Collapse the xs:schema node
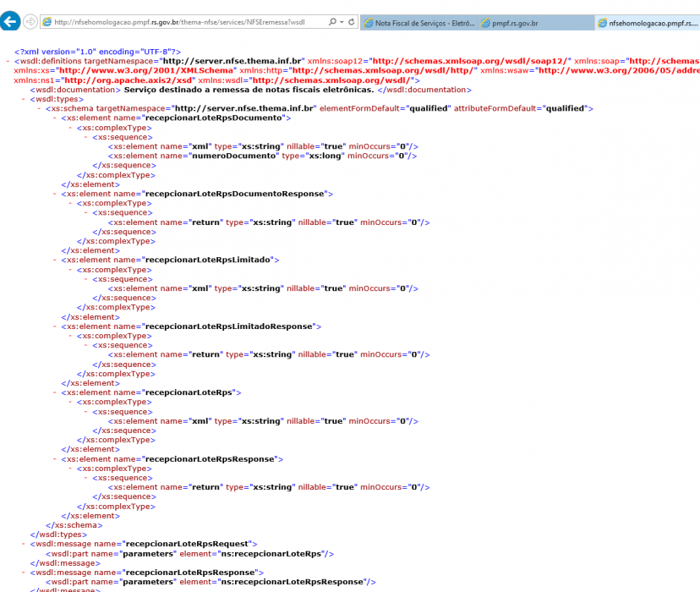This screenshot has width=700, height=592. 39,108
